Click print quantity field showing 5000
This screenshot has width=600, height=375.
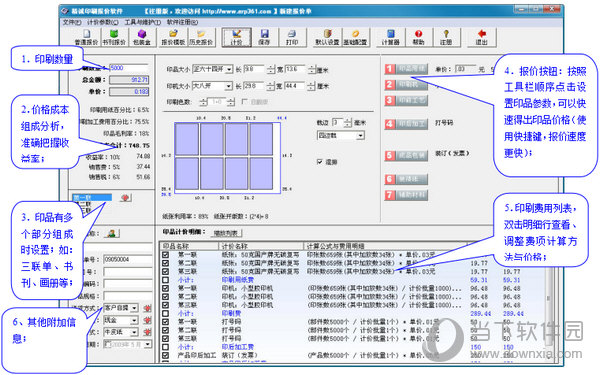tap(129, 68)
